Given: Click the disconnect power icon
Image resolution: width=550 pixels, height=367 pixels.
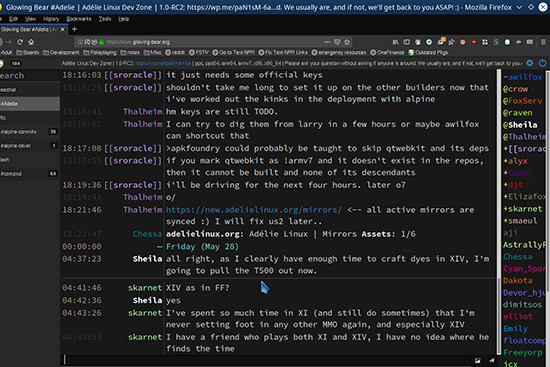Looking at the screenshot, I should point(542,63).
